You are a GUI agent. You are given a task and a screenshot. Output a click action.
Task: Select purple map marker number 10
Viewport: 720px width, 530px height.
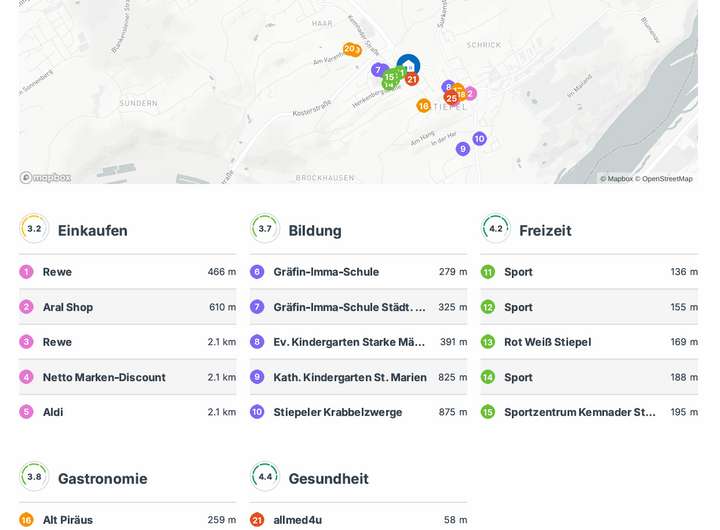[479, 139]
